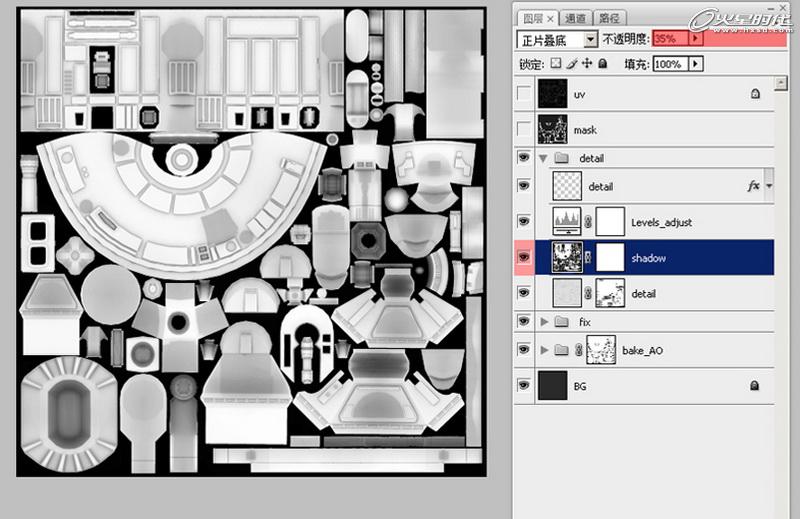Click link icon on masked detail layer
800x519 pixels.
(588, 293)
